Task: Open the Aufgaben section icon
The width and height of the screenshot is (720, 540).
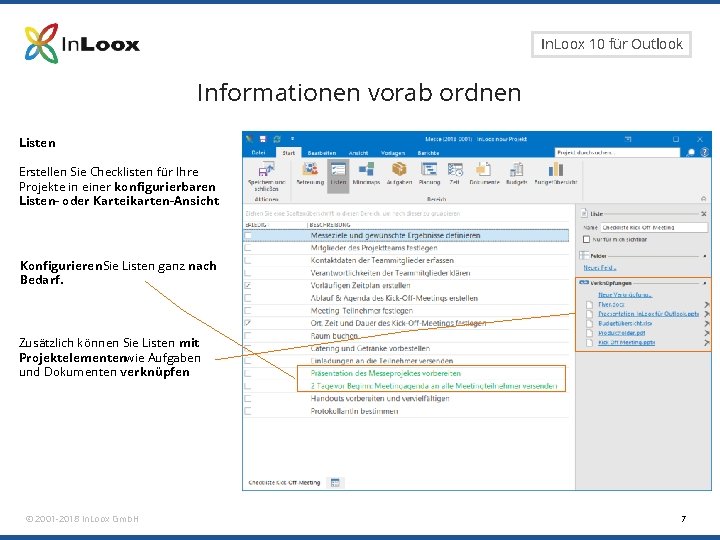Action: [x=399, y=174]
